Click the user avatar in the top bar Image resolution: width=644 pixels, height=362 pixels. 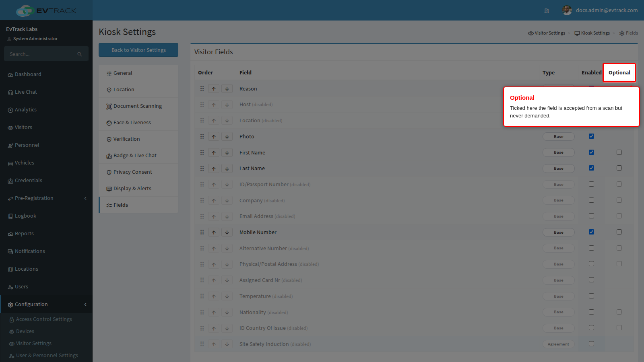(x=567, y=10)
